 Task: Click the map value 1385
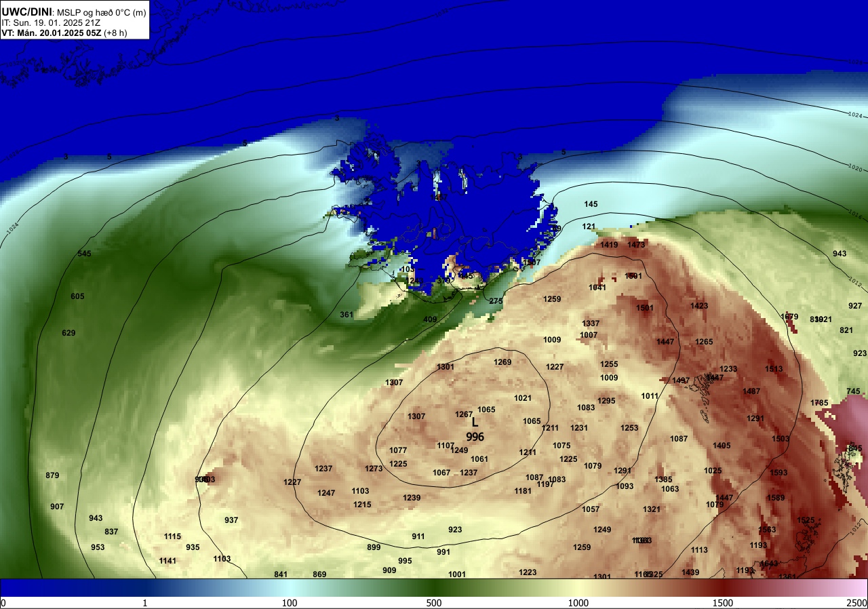click(x=663, y=479)
